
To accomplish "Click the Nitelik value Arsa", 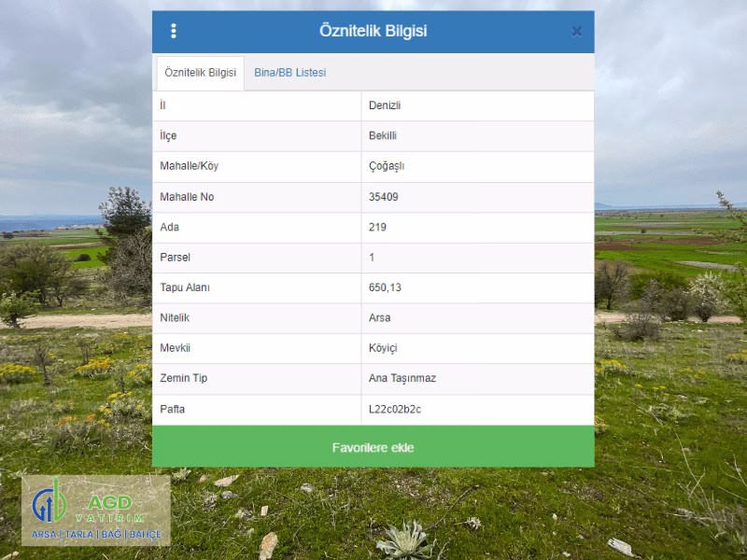I will click(380, 317).
